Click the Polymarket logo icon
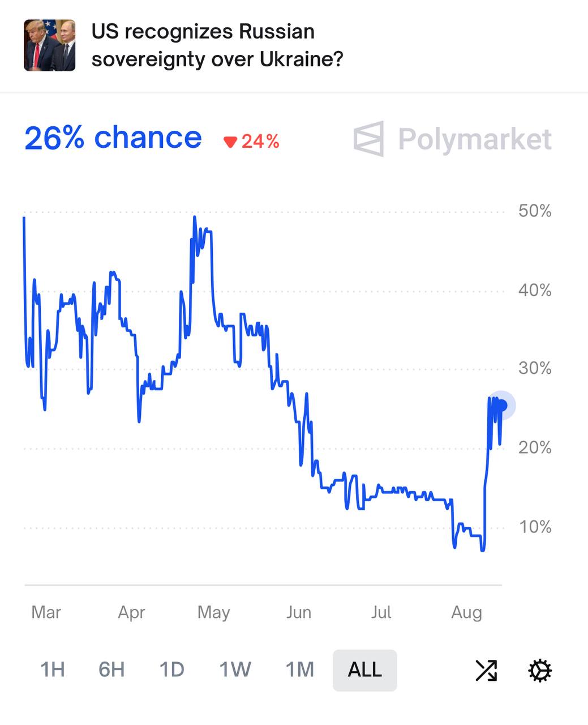 [368, 139]
